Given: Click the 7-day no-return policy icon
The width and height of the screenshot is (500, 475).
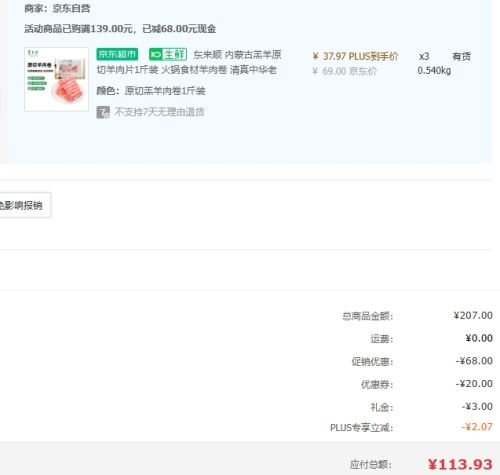Looking at the screenshot, I should click(x=103, y=112).
